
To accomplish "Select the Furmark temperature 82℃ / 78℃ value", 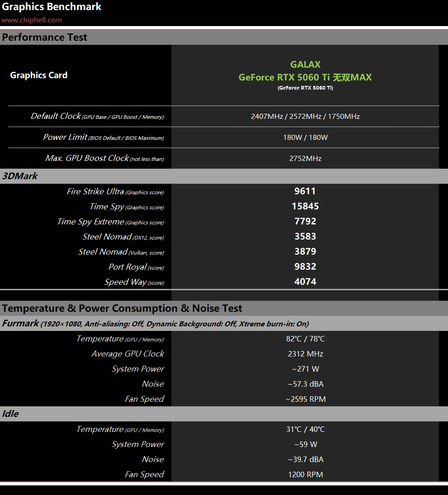I will coord(305,339).
